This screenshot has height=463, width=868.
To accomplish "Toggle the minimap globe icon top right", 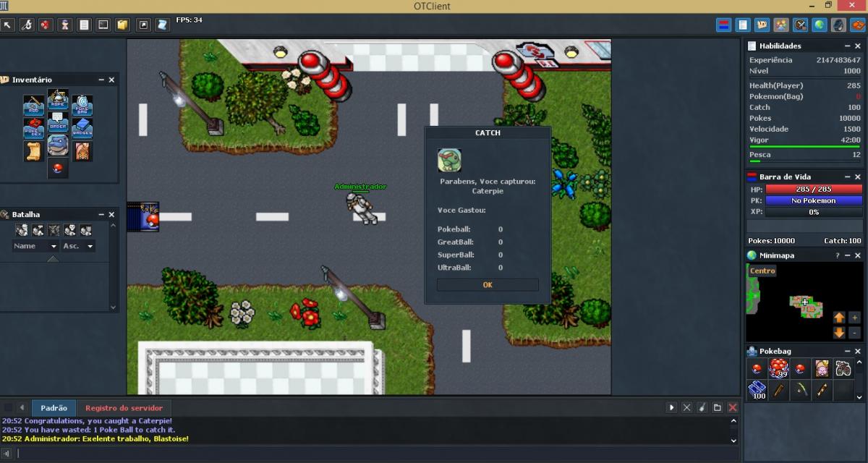I will 819,25.
